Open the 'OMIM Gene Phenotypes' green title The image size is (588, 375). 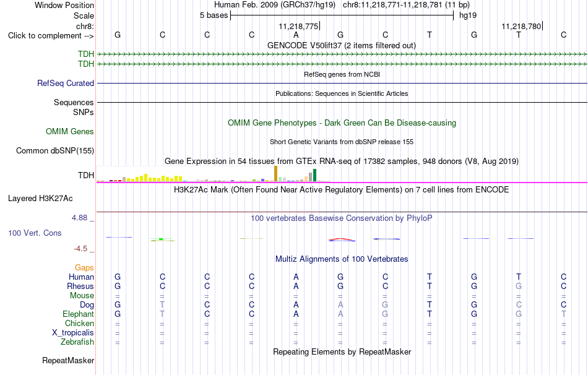(x=342, y=123)
